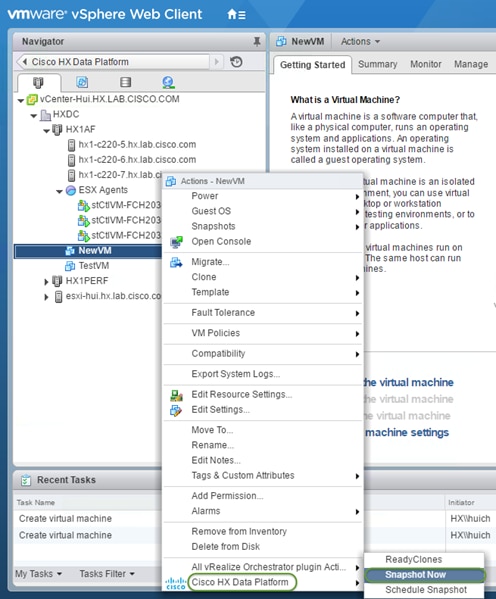Select the VMs and Templates view icon

(x=82, y=82)
